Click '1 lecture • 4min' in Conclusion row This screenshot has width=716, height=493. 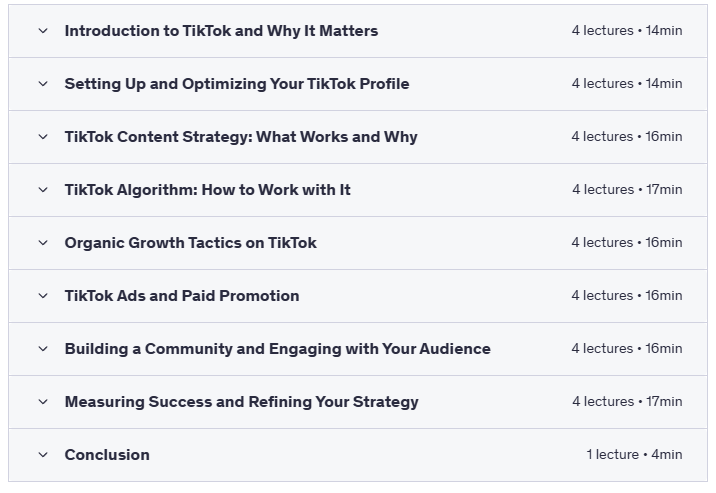click(634, 455)
